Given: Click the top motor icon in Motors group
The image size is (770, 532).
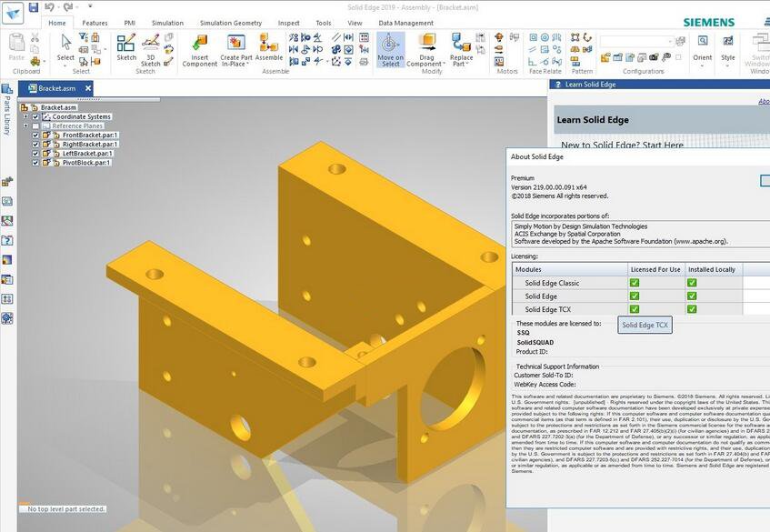Looking at the screenshot, I should coord(499,37).
